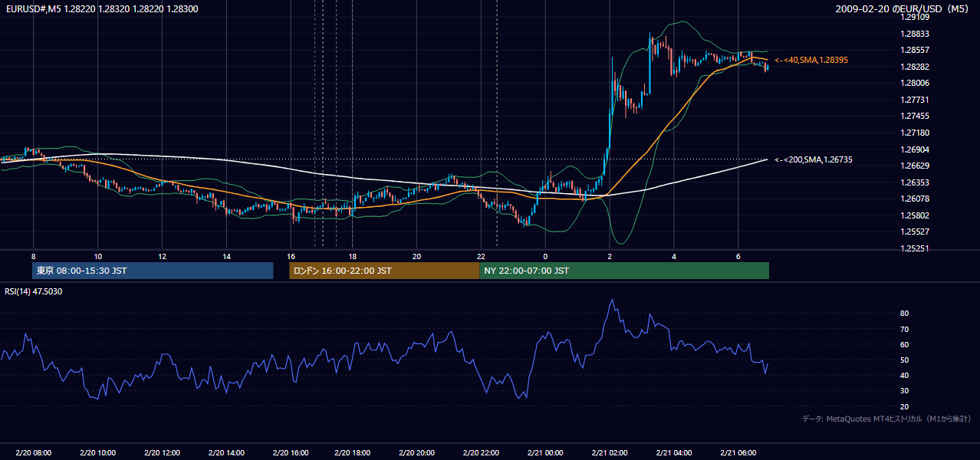The image size is (980, 460).
Task: Click price axis value 1.27180
Action: point(915,133)
